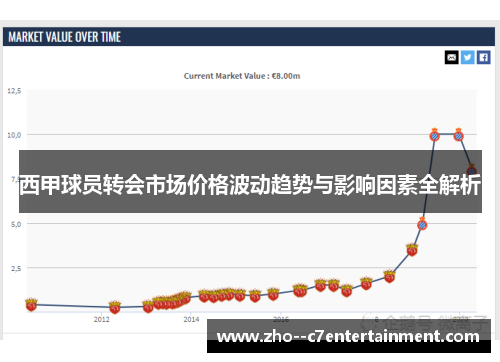Click the data point near 3.5m value
Viewport: 500px width, 362px height.
click(x=412, y=250)
